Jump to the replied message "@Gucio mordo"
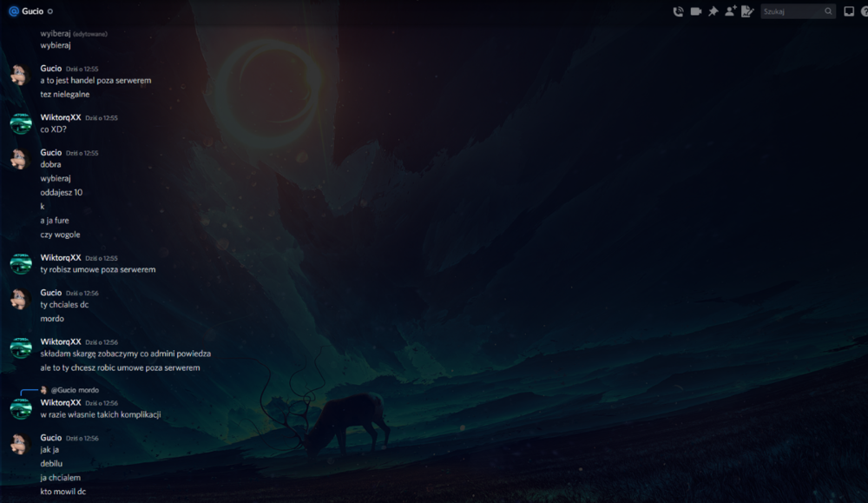 tap(75, 390)
